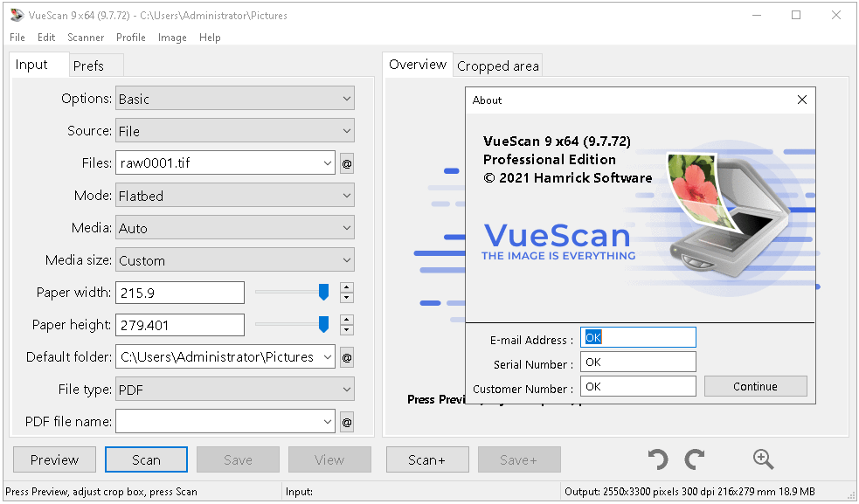Open the Help menu
The image size is (859, 504).
pos(210,38)
